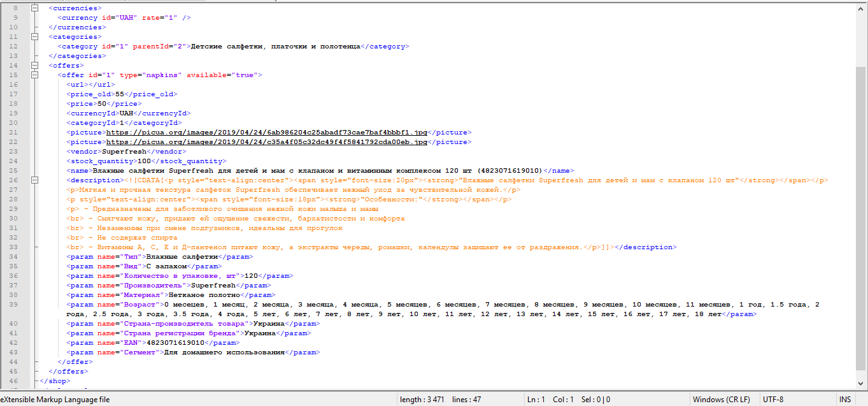Collapse the offers block on line 14
The width and height of the screenshot is (868, 406).
(x=33, y=66)
